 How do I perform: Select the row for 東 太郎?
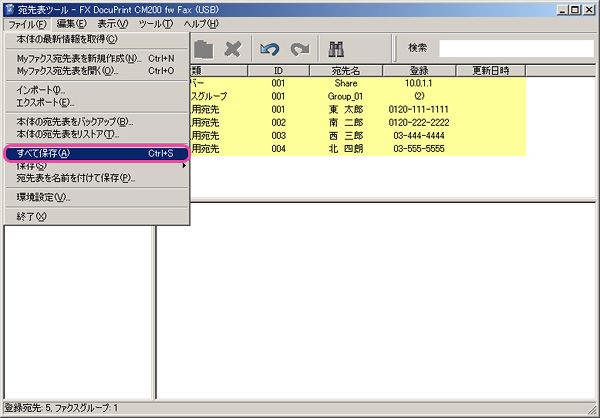352,109
